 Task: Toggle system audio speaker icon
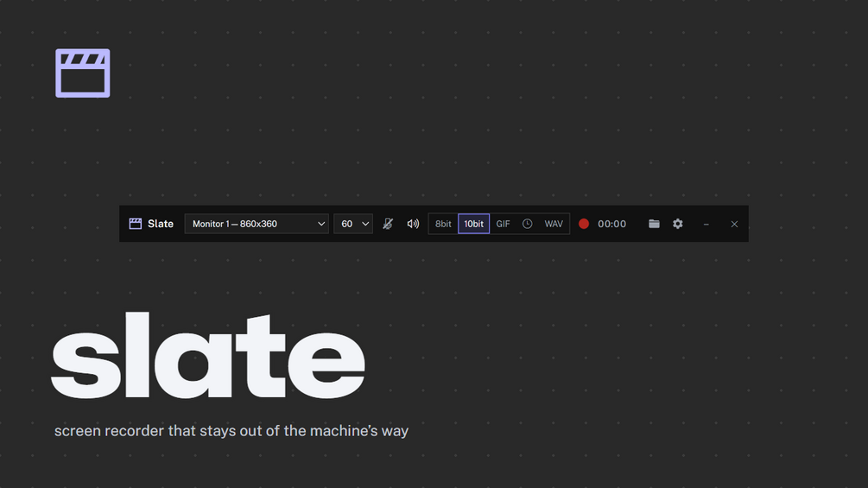(x=413, y=224)
